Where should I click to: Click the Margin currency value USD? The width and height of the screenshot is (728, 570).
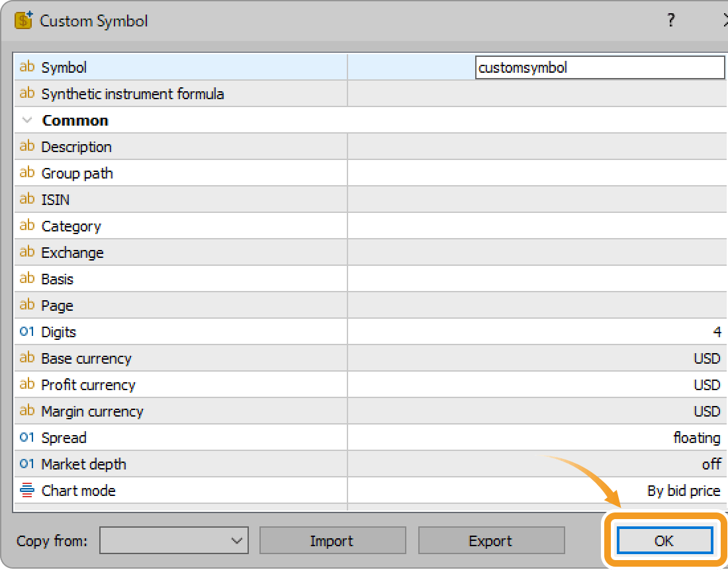coord(707,411)
